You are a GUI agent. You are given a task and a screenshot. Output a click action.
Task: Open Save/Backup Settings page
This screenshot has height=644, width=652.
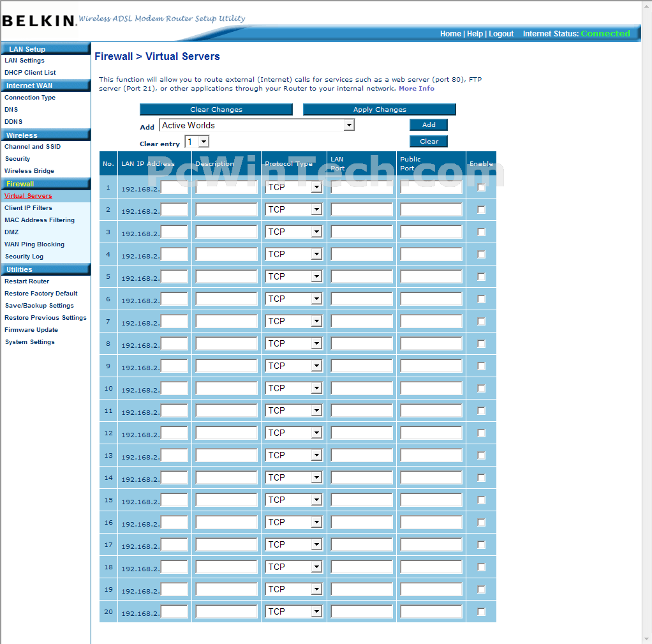[x=40, y=306]
